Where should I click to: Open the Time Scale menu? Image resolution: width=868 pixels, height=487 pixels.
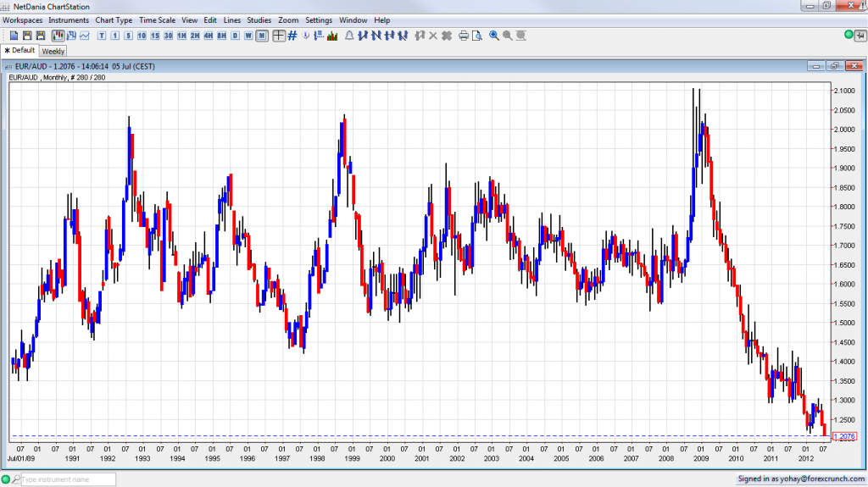point(157,19)
